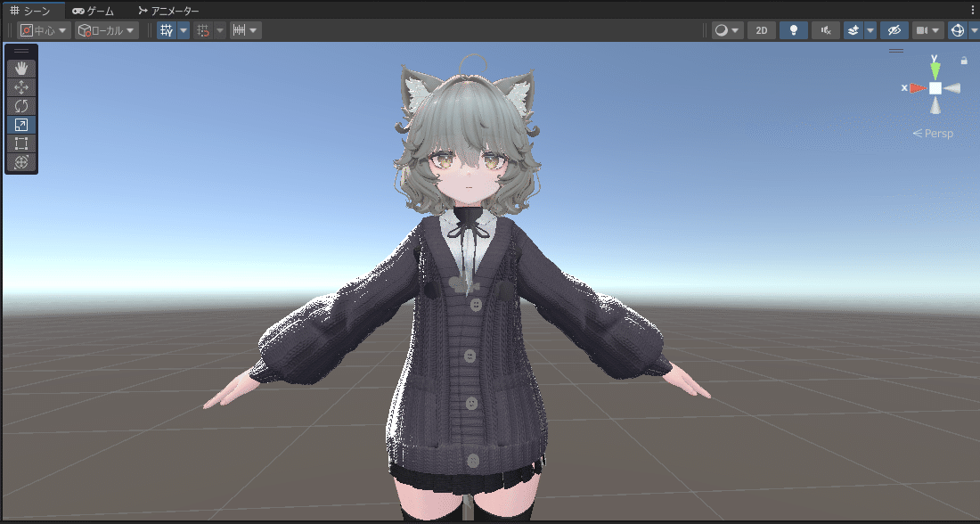Toggle scene visibility with crossed-eye icon
This screenshot has height=524, width=980.
click(x=894, y=29)
